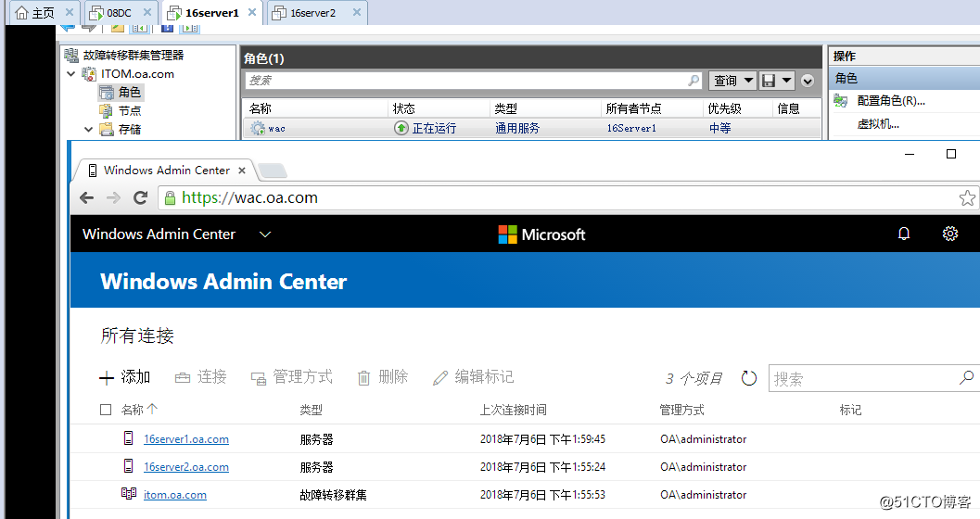Click the cluster icon for itom.oa.com
Screen dimensions: 980x519
tap(128, 493)
